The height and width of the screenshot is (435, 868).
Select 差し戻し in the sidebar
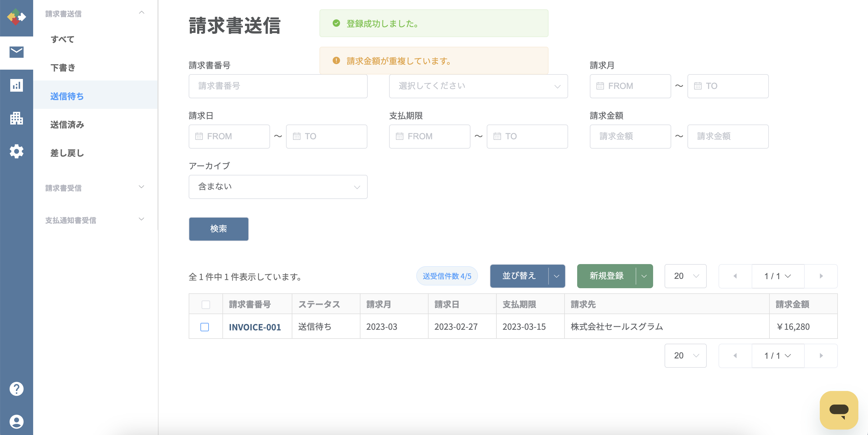click(x=96, y=153)
